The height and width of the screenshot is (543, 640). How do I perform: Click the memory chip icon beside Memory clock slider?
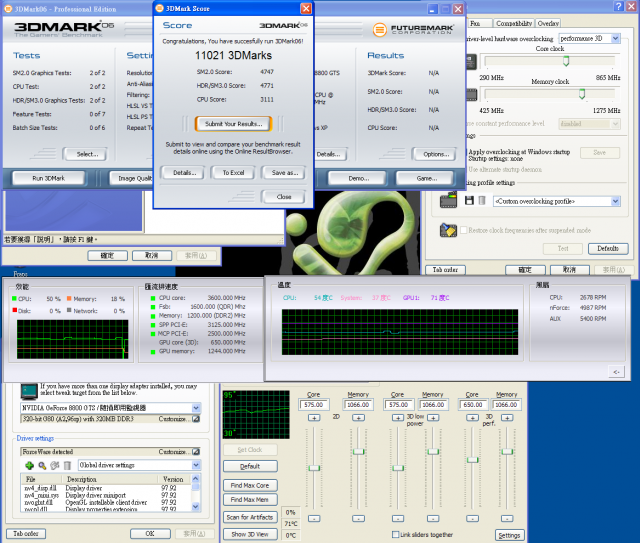coord(471,95)
